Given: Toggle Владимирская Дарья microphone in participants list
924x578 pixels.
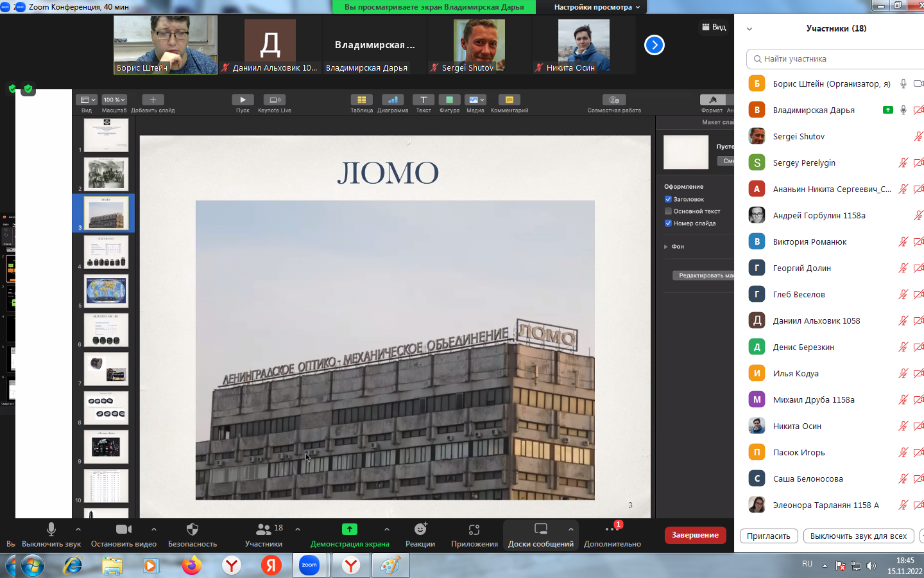Looking at the screenshot, I should (903, 110).
